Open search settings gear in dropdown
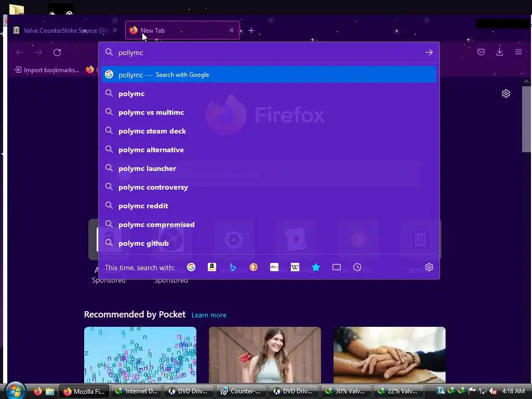Viewport: 532px width, 399px height. click(429, 268)
